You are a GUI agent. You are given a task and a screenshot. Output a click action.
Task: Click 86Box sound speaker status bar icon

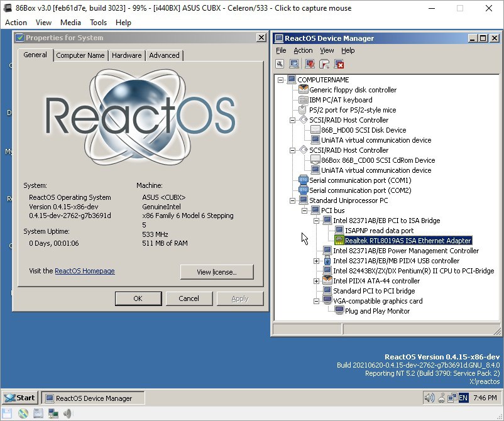[67, 413]
